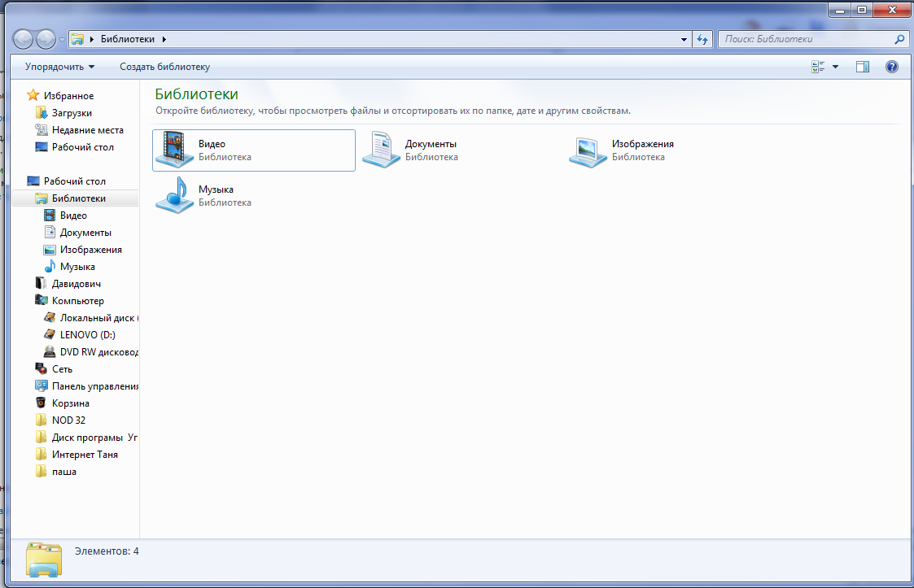914x588 pixels.
Task: Open the Музыка library note icon
Action: coord(174,195)
